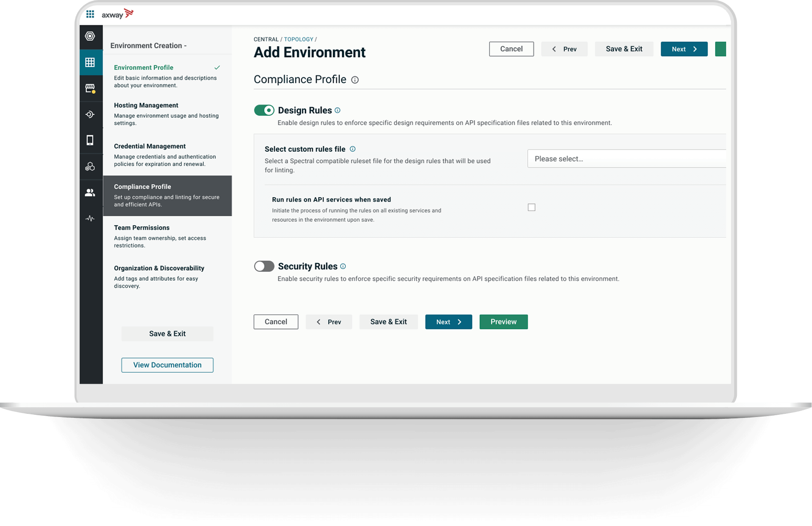Open the custom rules file dropdown
Viewport: 812px width, 526px height.
click(626, 159)
